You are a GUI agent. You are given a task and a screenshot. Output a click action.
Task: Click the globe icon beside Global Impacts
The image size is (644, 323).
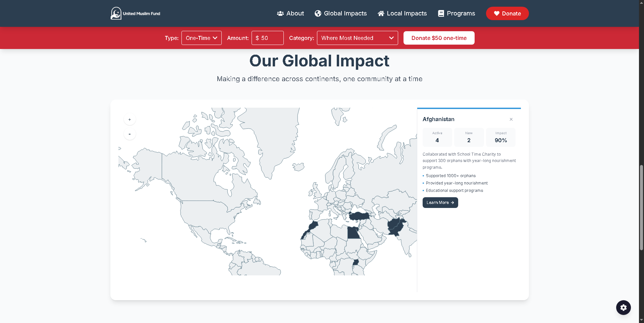[317, 13]
